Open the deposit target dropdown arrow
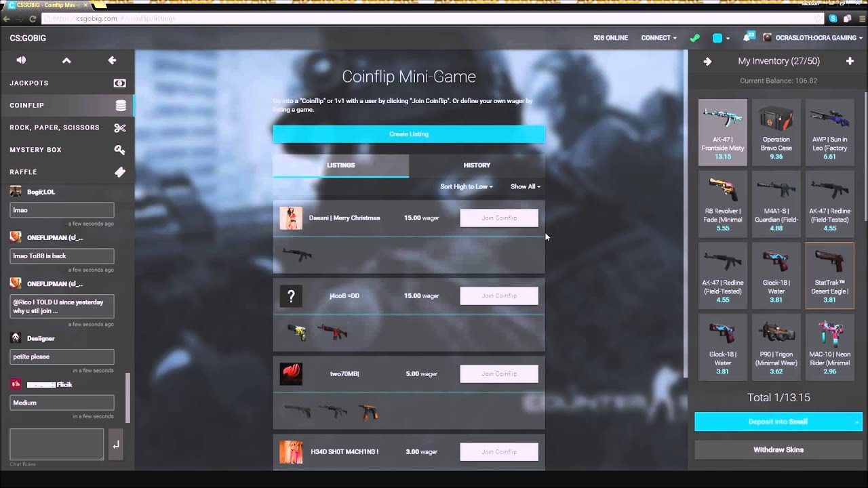The width and height of the screenshot is (868, 488). click(x=858, y=422)
